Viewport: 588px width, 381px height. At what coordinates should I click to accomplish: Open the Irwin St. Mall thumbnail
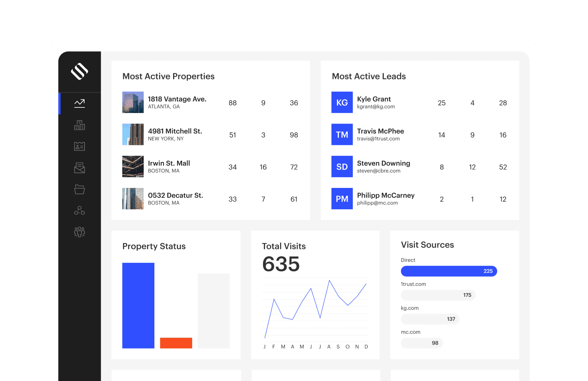tap(133, 167)
